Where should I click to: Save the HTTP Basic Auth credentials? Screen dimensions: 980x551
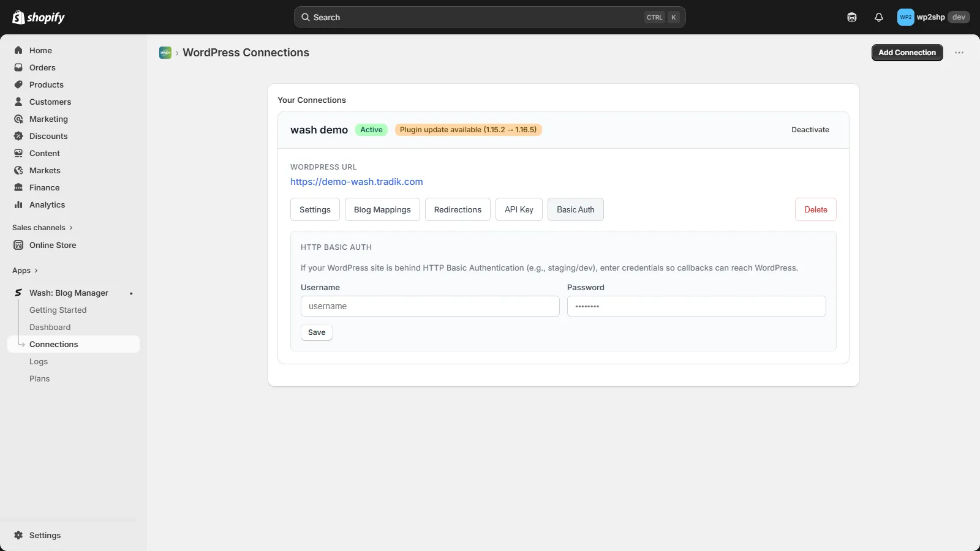click(x=317, y=332)
